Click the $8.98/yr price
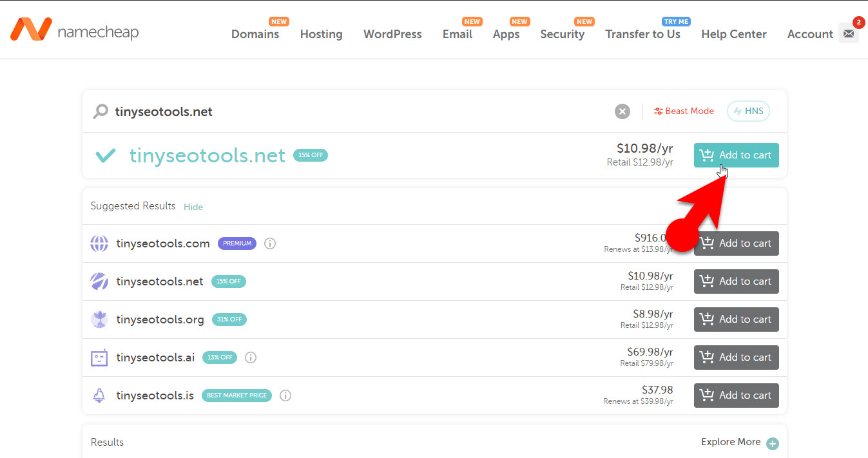 point(653,314)
